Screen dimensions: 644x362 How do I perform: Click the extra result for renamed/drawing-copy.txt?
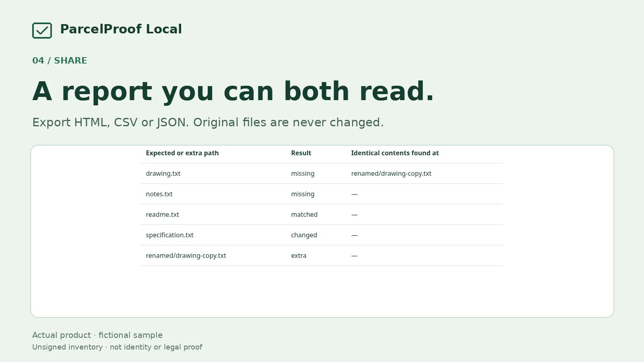(299, 255)
